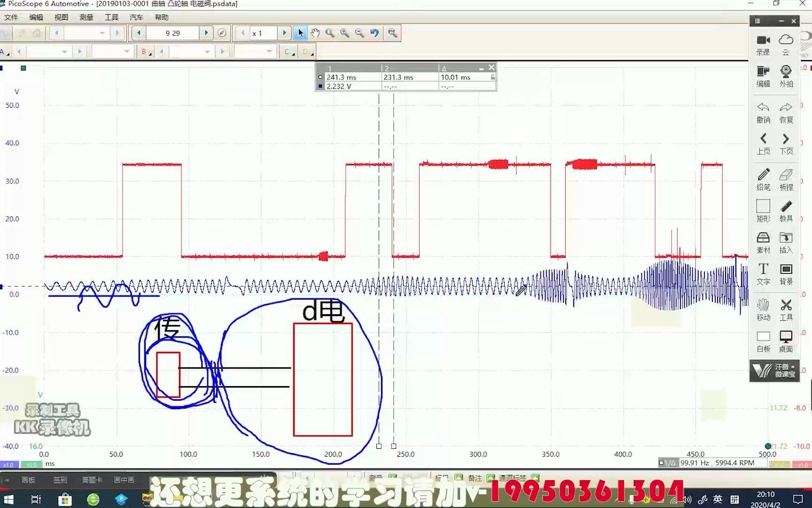Click the 编辑 icon in side panel
This screenshot has height=508, width=812.
point(763,77)
